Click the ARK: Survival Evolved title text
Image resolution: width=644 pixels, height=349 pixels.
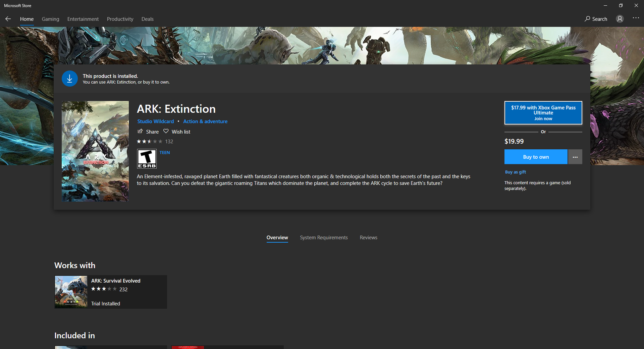(116, 281)
